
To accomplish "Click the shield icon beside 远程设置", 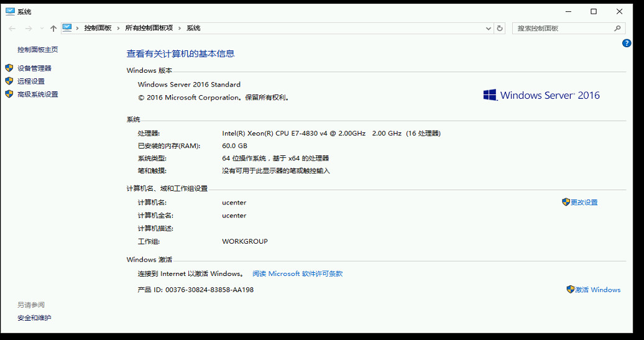I will pos(9,81).
